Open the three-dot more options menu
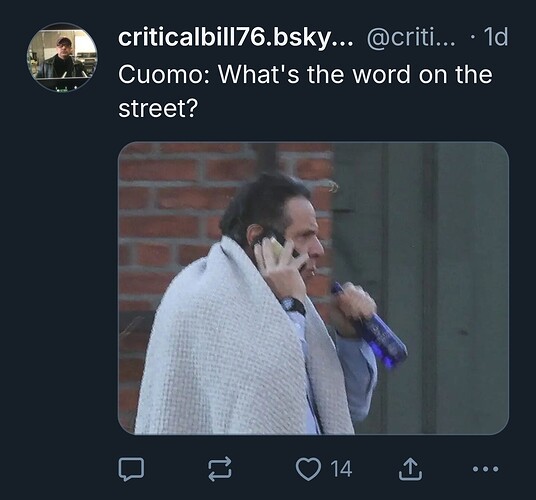Screen dimensions: 536x500 click(x=485, y=469)
